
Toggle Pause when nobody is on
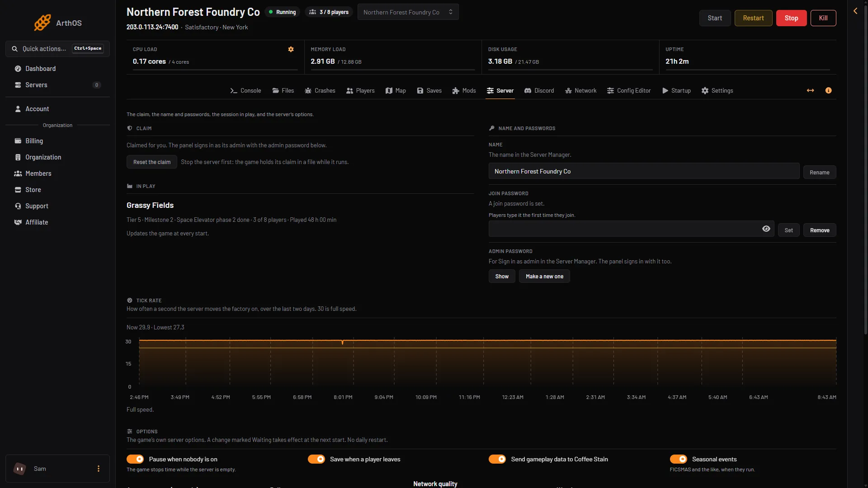click(135, 459)
